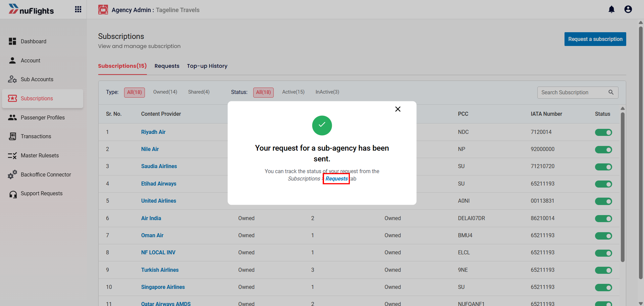Click the page vertical scrollbar
The height and width of the screenshot is (306, 644).
tap(641, 153)
